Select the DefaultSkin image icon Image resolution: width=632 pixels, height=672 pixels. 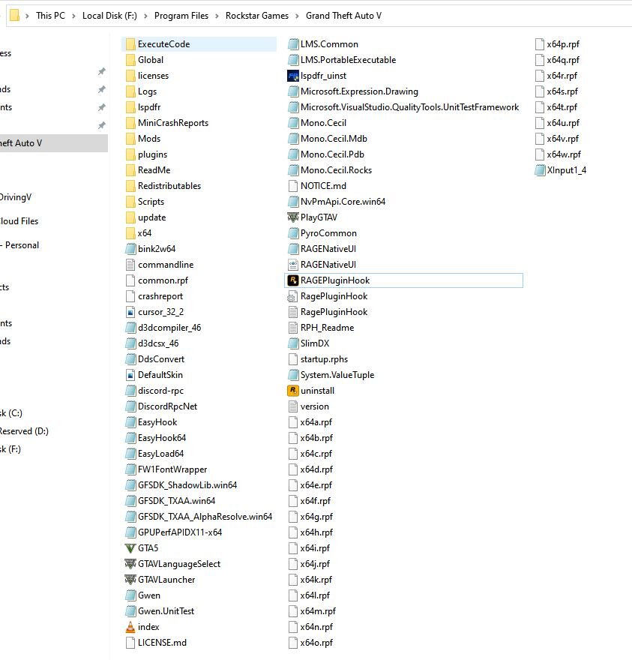coord(130,375)
